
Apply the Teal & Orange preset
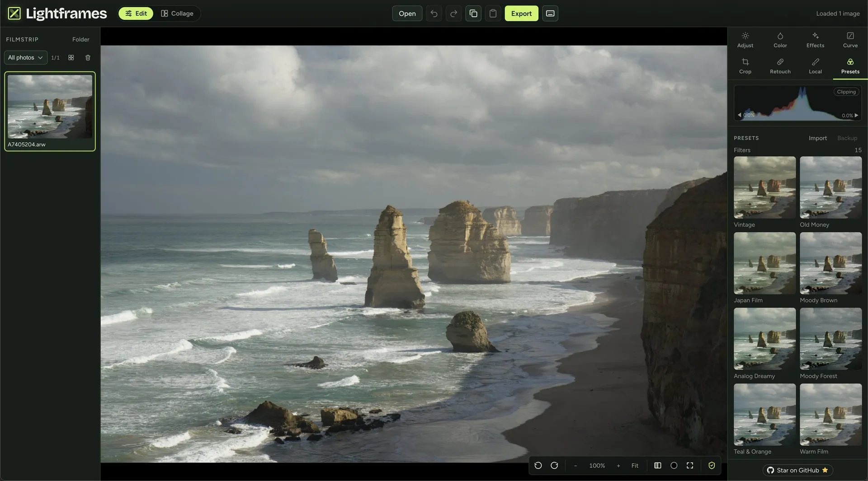[x=764, y=415]
